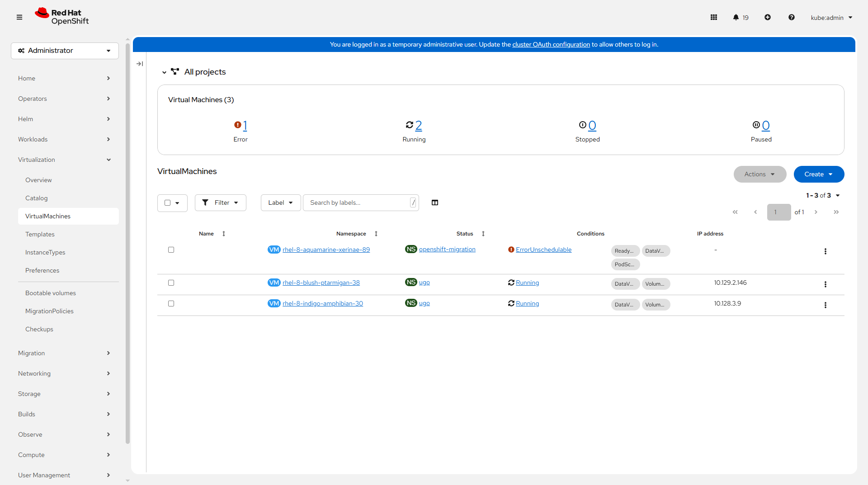
Task: Click the Search by labels input field
Action: click(357, 202)
